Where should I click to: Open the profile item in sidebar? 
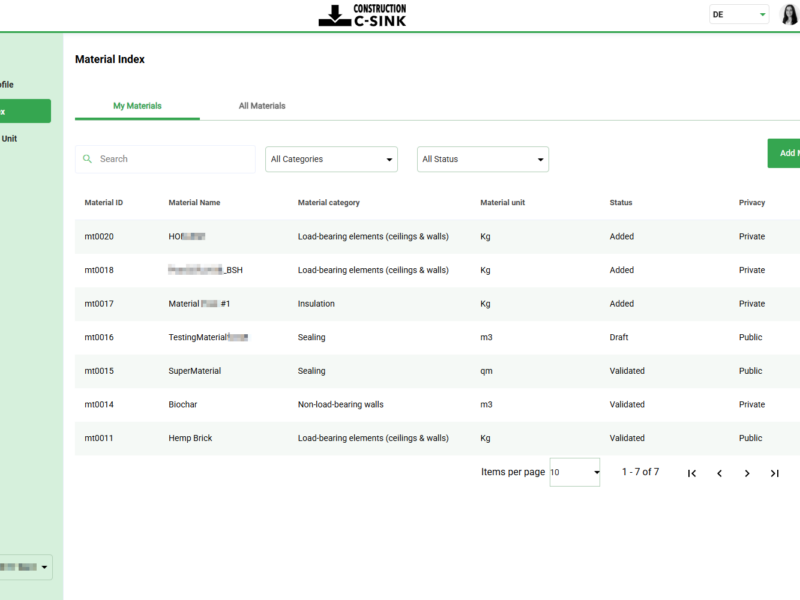tap(7, 85)
